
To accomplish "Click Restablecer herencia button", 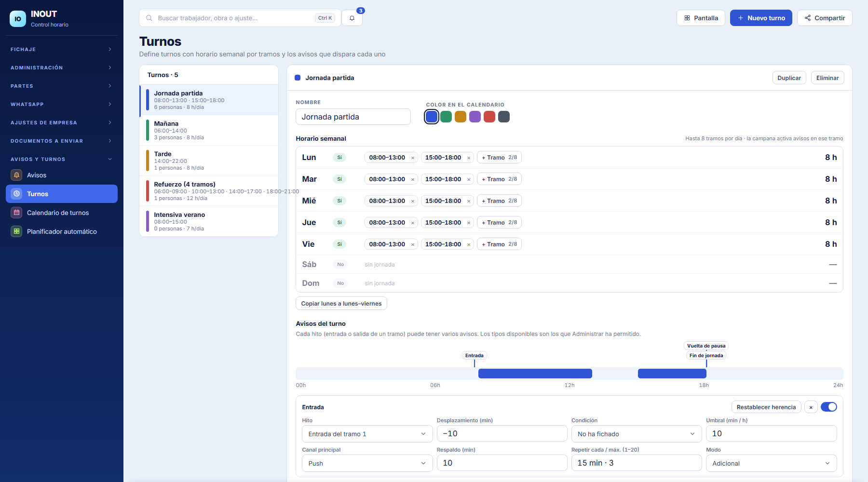I will pyautogui.click(x=766, y=407).
